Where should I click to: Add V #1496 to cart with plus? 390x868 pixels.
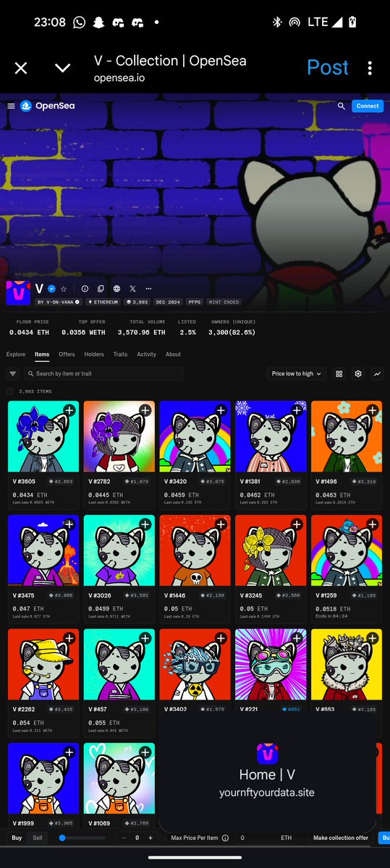click(373, 410)
